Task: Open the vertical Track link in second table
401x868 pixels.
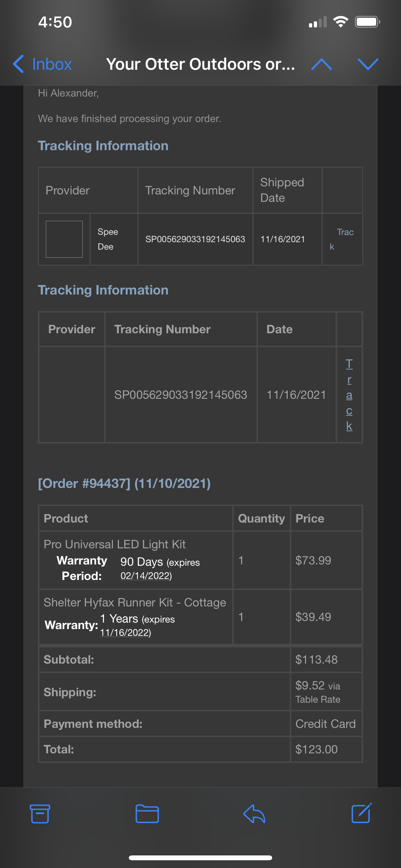Action: pos(349,395)
